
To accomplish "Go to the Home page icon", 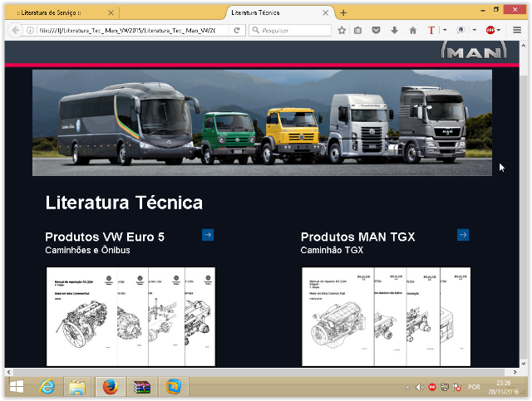I will pos(412,30).
